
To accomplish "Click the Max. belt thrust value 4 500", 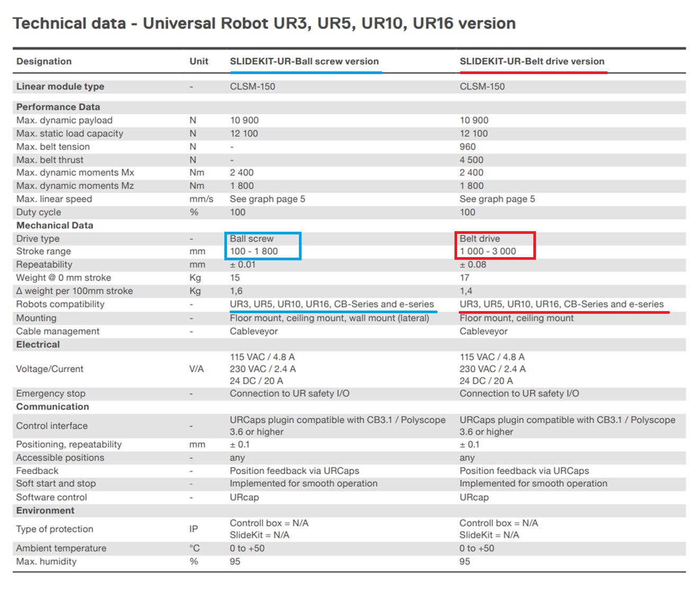I will 471,160.
